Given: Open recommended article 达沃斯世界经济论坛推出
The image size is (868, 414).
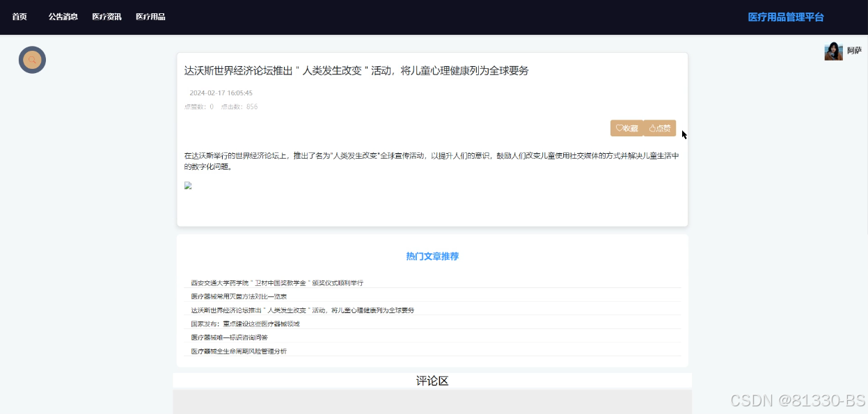Looking at the screenshot, I should [x=303, y=310].
